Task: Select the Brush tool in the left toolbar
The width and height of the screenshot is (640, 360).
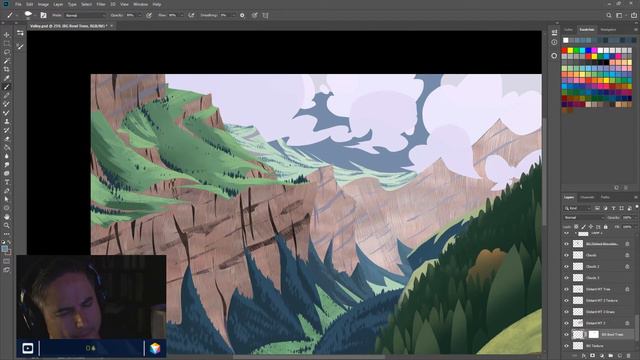Action: click(x=7, y=87)
